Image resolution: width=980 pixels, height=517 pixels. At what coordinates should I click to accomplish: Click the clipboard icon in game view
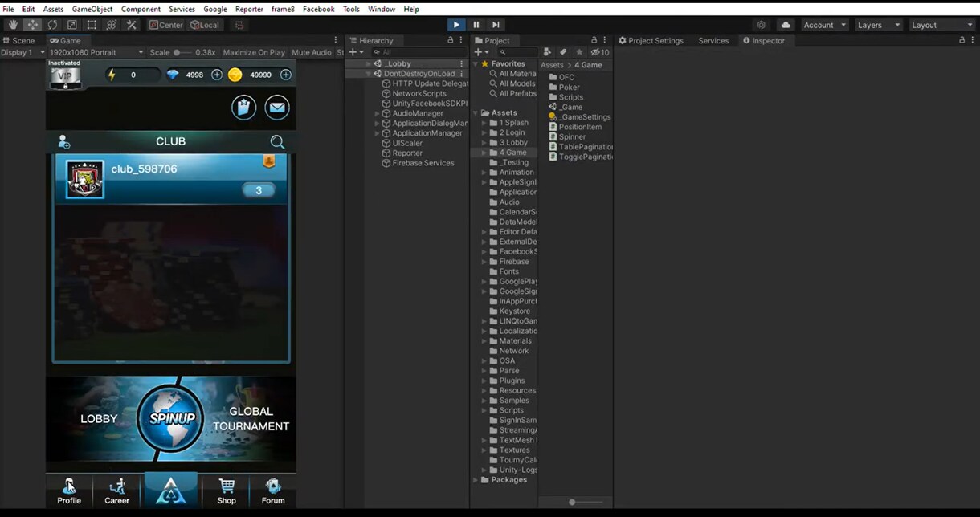[244, 107]
